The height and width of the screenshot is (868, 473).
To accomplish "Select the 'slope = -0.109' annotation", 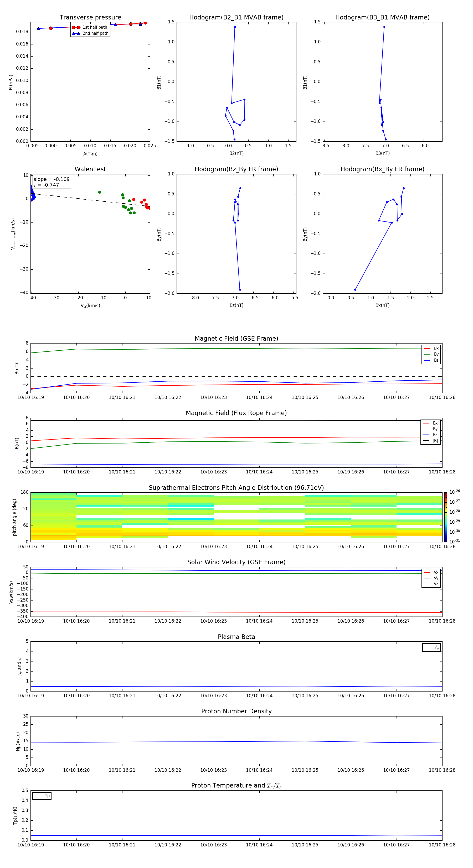I will (x=52, y=179).
